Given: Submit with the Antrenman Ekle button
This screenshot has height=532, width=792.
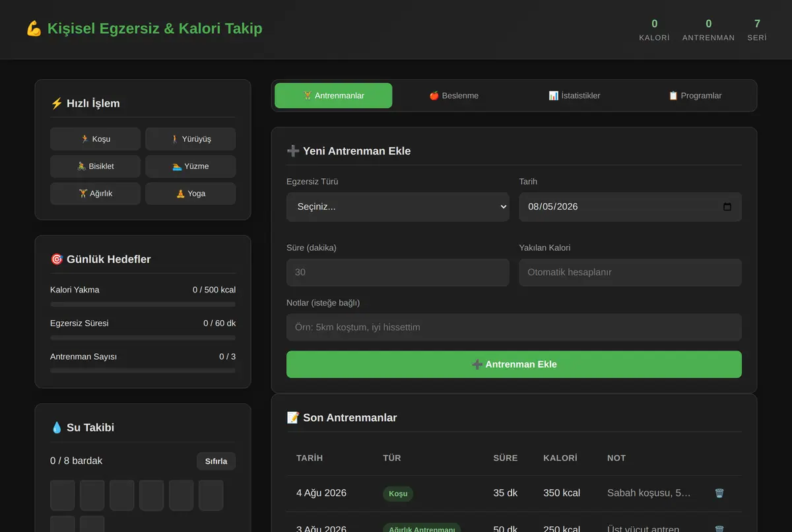Looking at the screenshot, I should pyautogui.click(x=514, y=364).
